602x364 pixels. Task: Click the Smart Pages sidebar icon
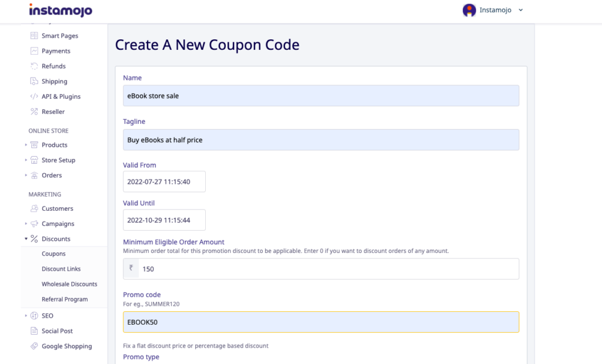coord(34,36)
